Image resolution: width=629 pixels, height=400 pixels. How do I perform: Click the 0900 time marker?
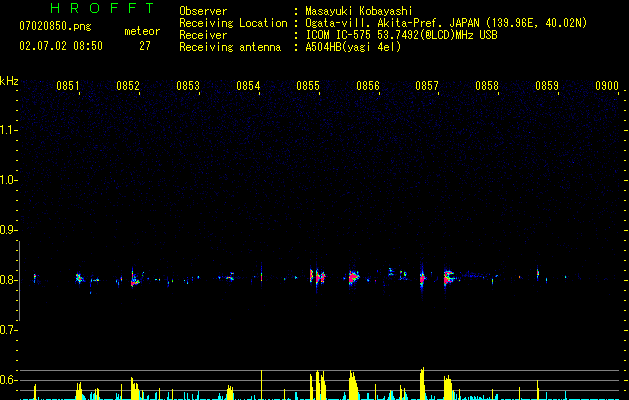pyautogui.click(x=607, y=85)
